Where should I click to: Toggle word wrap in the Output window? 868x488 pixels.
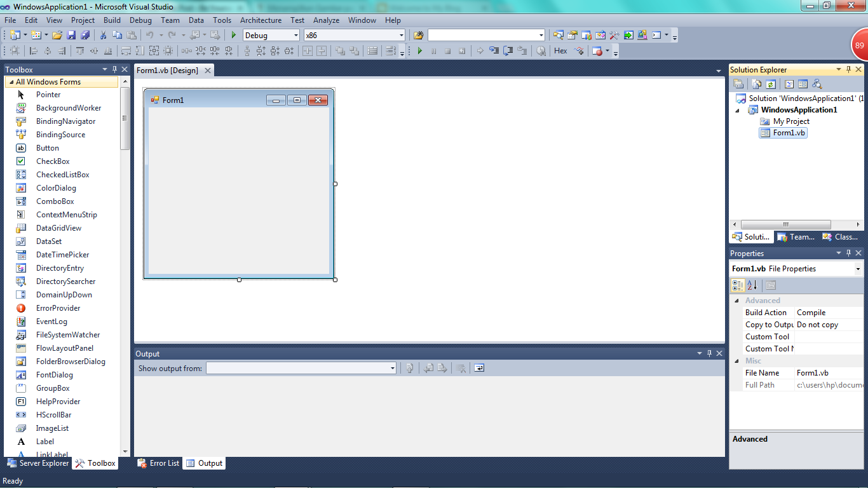pos(478,368)
